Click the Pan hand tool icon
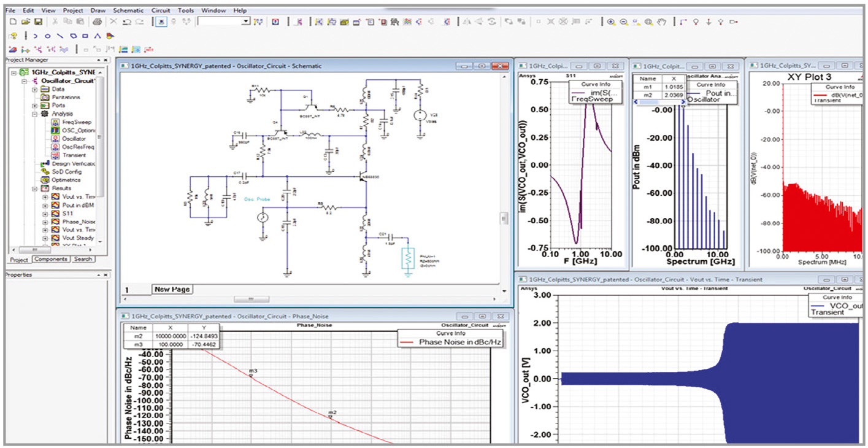The height and width of the screenshot is (448, 868). (661, 22)
